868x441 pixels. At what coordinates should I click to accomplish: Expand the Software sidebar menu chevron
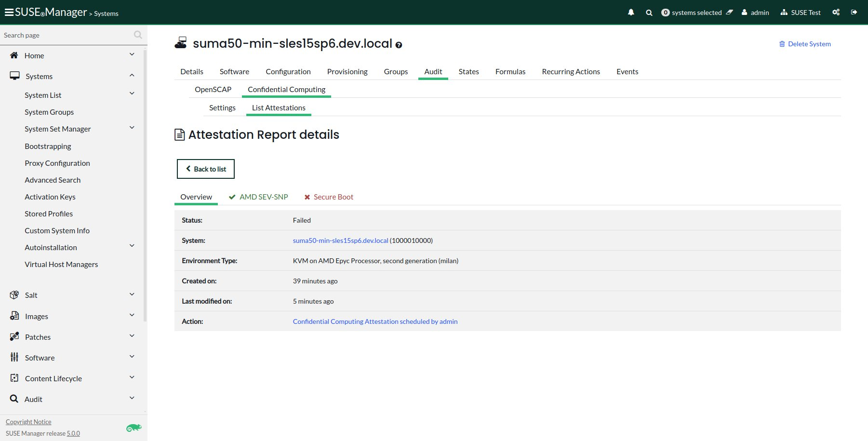point(132,357)
